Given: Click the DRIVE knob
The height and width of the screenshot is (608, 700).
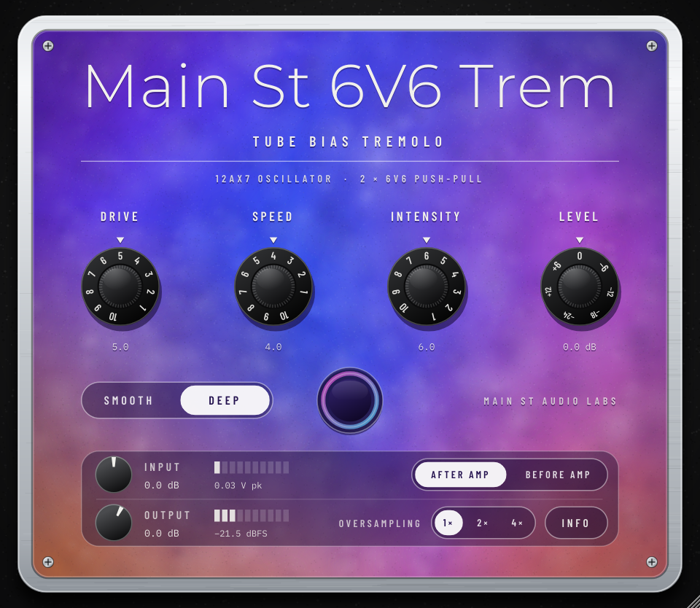Looking at the screenshot, I should 120,287.
